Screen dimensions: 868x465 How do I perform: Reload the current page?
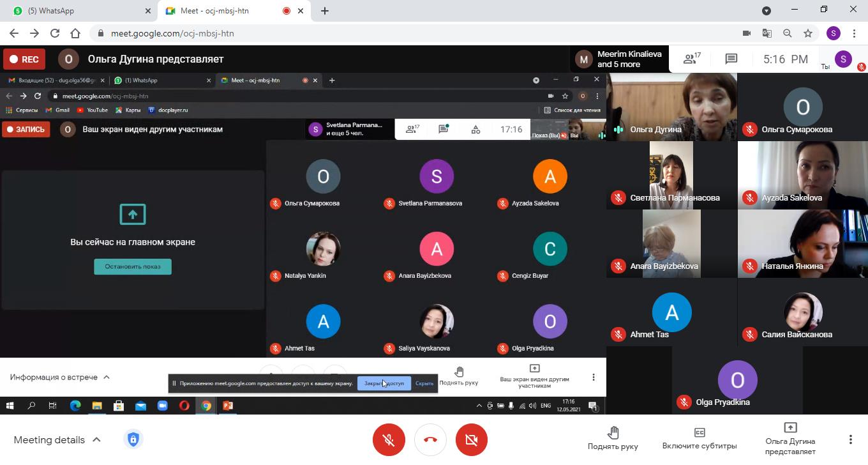[55, 33]
